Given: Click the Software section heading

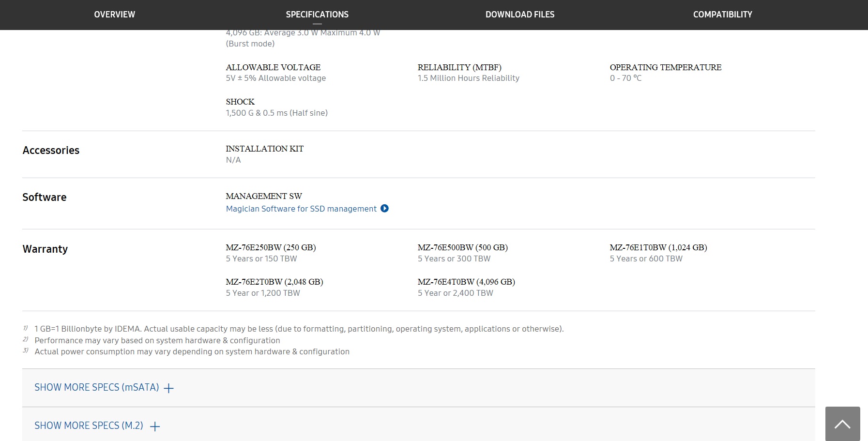Looking at the screenshot, I should (x=45, y=197).
